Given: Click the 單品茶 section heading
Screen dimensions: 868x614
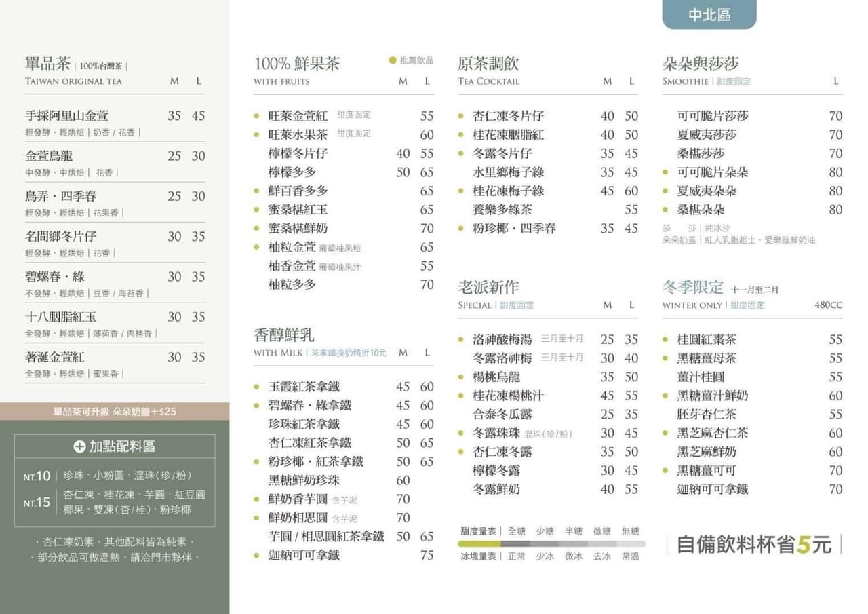Looking at the screenshot, I should [47, 64].
